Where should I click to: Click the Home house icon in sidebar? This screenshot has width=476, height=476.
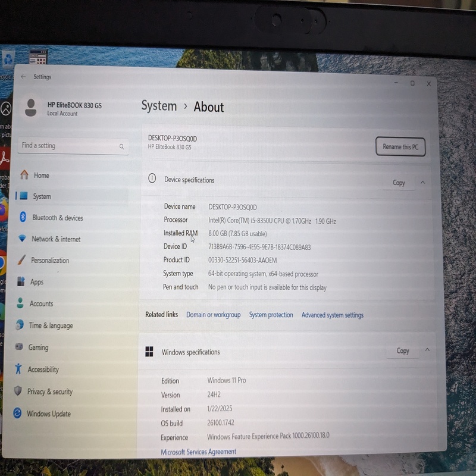click(24, 174)
